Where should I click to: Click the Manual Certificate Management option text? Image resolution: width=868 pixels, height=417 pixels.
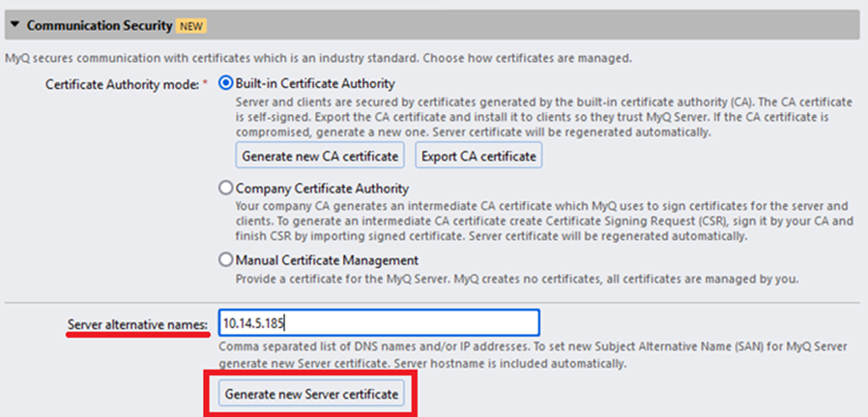click(x=327, y=260)
